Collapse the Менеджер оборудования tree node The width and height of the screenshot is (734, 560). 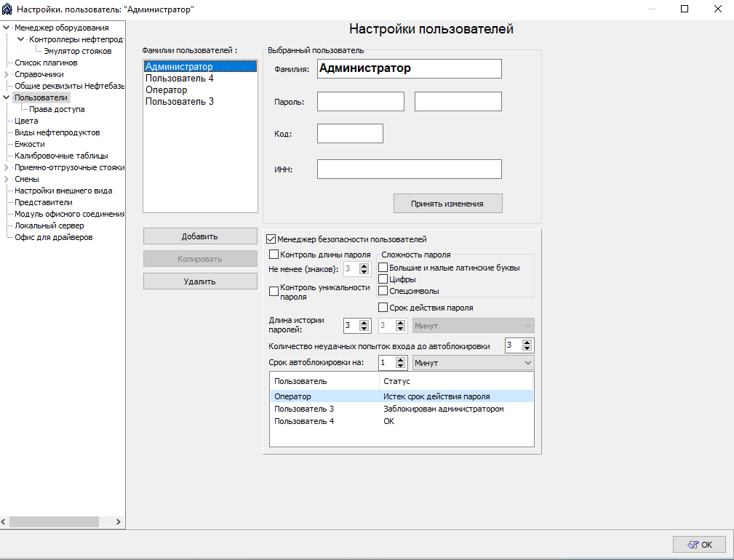pyautogui.click(x=6, y=28)
